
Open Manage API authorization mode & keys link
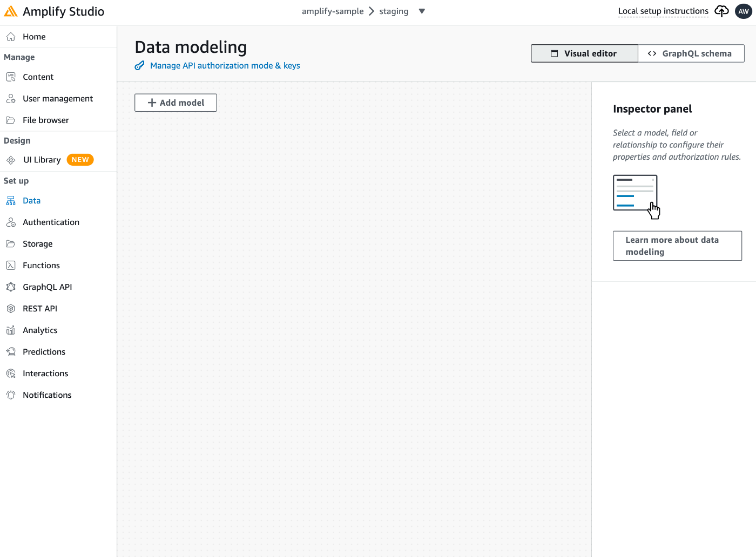pyautogui.click(x=225, y=66)
